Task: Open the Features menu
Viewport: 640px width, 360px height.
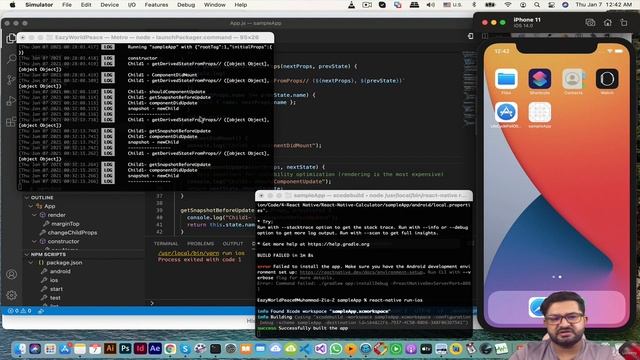Action: click(156, 5)
